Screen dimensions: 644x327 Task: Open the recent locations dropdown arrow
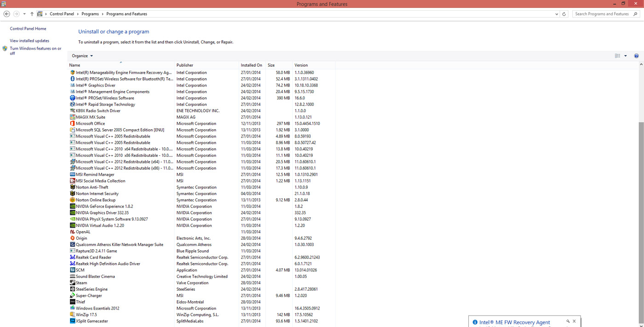tap(24, 14)
